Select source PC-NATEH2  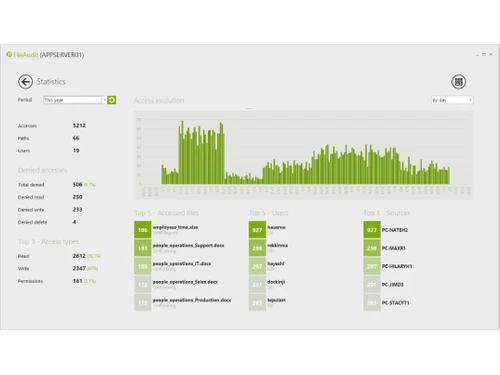pos(395,230)
